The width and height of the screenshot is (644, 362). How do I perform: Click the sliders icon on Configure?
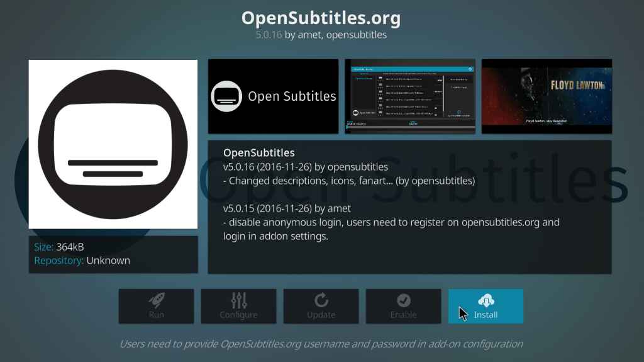pos(238,300)
